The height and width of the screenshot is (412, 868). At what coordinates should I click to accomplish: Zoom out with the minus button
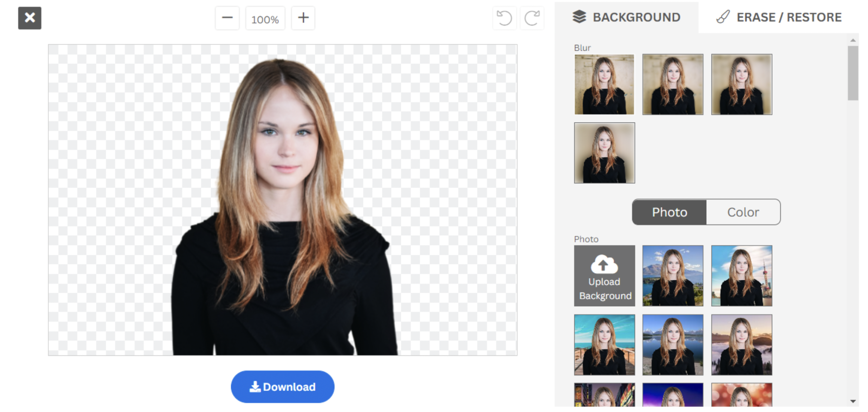227,18
